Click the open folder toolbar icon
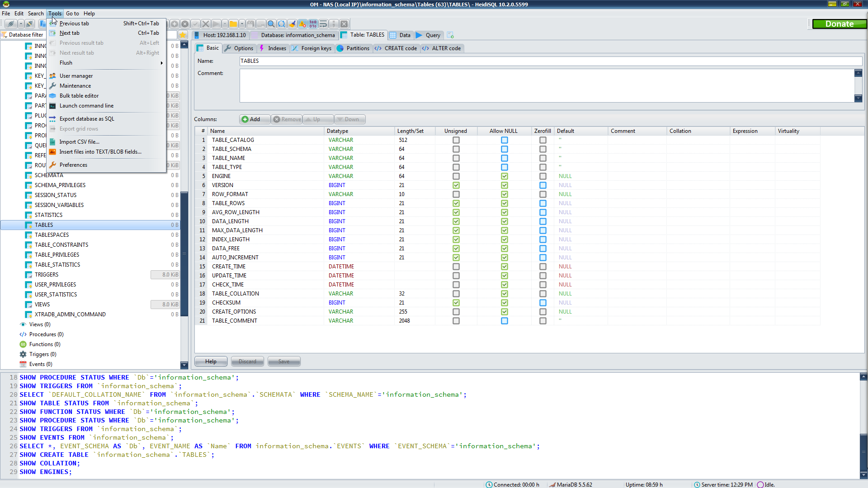 click(233, 24)
